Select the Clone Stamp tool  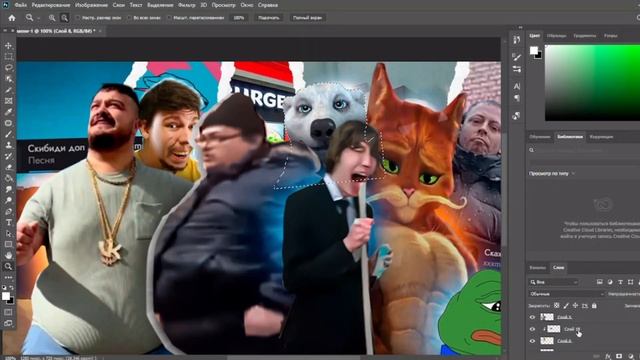click(x=9, y=145)
